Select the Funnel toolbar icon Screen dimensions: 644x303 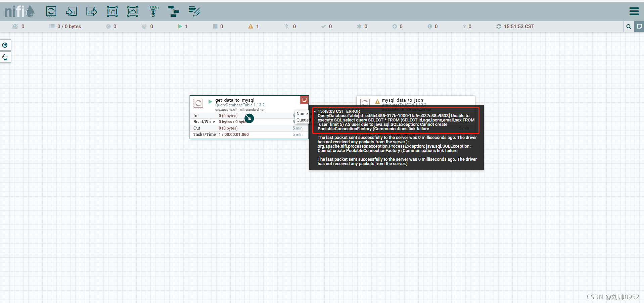pos(153,12)
